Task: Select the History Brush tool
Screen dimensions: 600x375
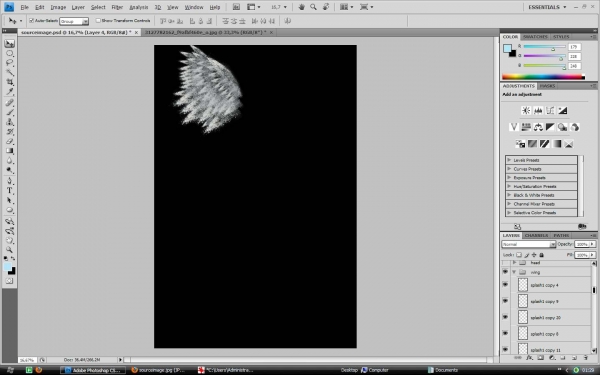Action: click(x=10, y=132)
